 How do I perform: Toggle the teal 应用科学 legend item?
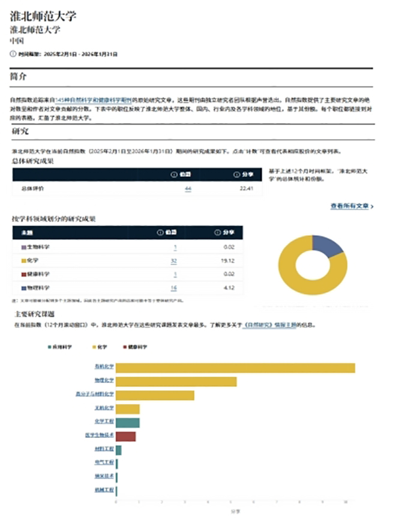(60, 347)
